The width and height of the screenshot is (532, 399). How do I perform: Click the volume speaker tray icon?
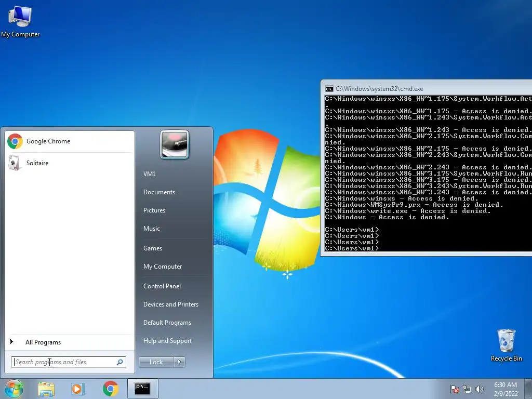[479, 390]
